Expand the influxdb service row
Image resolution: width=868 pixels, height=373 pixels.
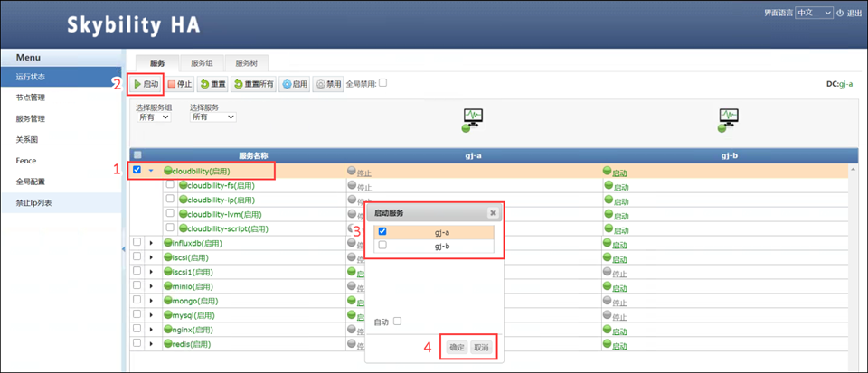(x=151, y=243)
